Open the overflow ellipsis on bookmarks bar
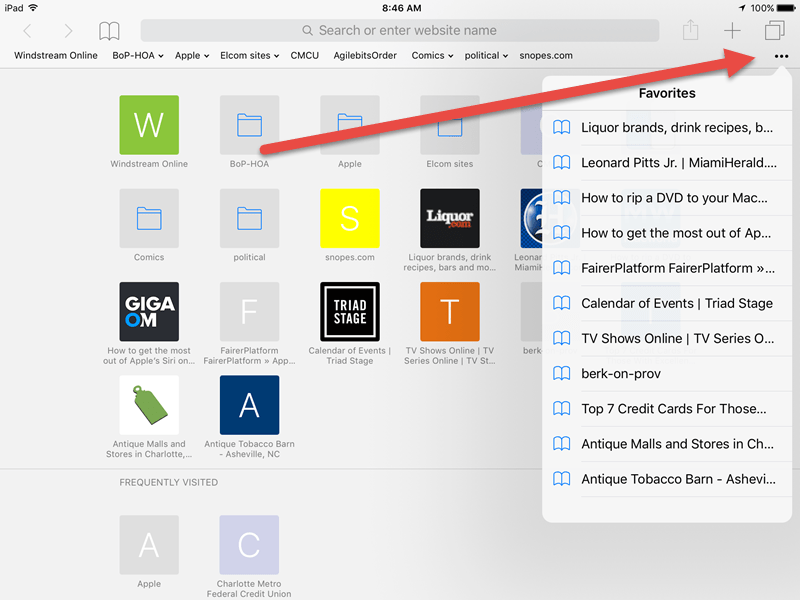 (x=782, y=57)
